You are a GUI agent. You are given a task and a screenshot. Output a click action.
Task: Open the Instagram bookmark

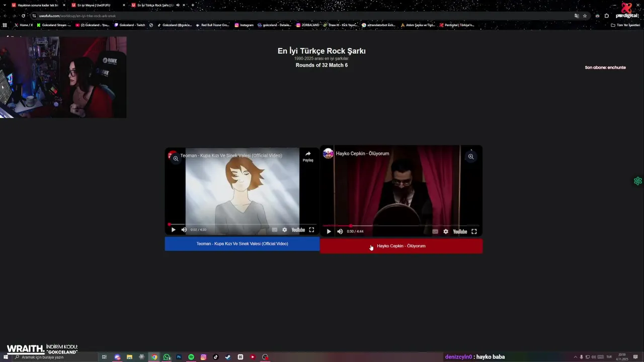(244, 25)
